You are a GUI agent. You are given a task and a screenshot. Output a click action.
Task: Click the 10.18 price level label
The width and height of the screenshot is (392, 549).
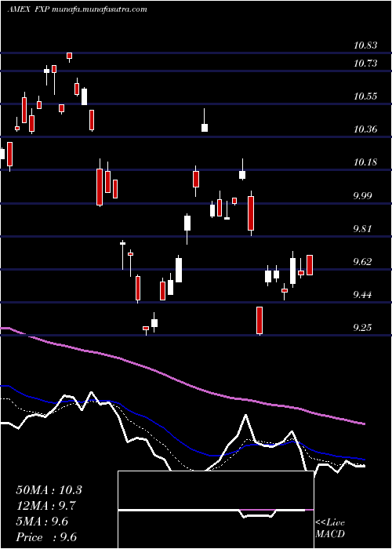(x=366, y=162)
